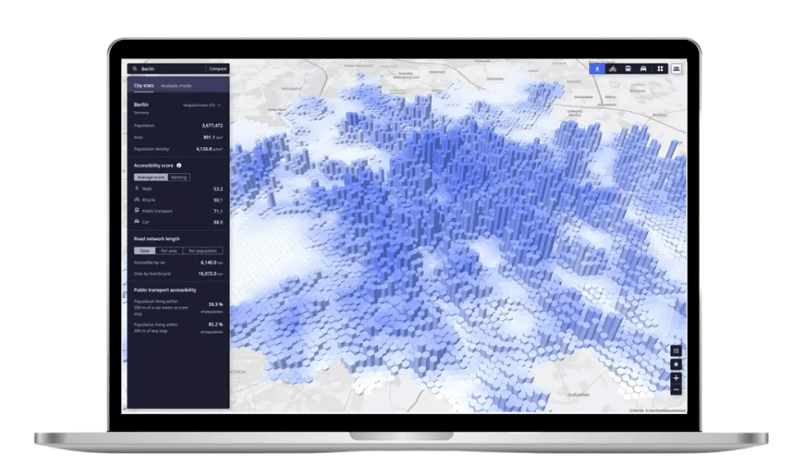Click the zoom in plus button
This screenshot has width=800, height=476.
click(x=676, y=379)
